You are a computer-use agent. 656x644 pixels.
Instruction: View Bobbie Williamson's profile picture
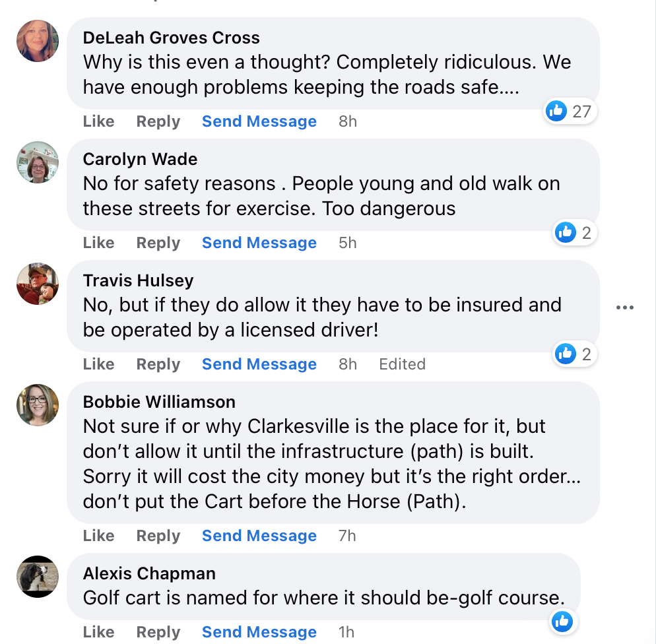tap(38, 405)
